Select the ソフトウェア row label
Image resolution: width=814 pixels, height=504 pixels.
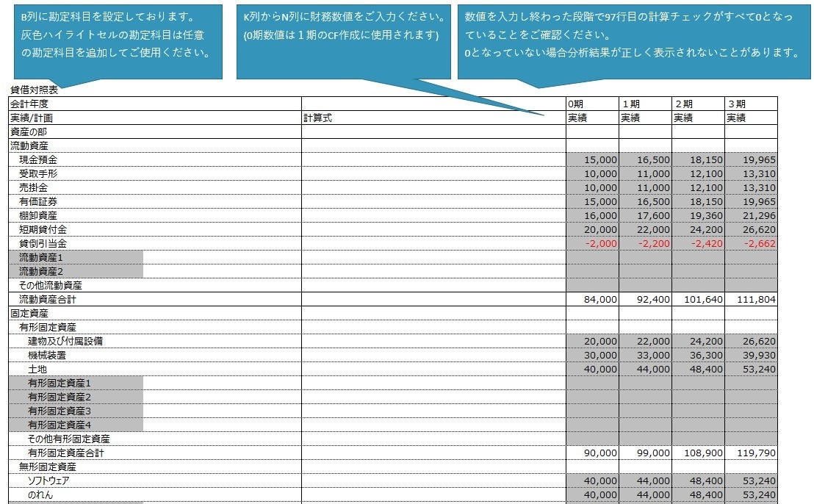pyautogui.click(x=48, y=481)
